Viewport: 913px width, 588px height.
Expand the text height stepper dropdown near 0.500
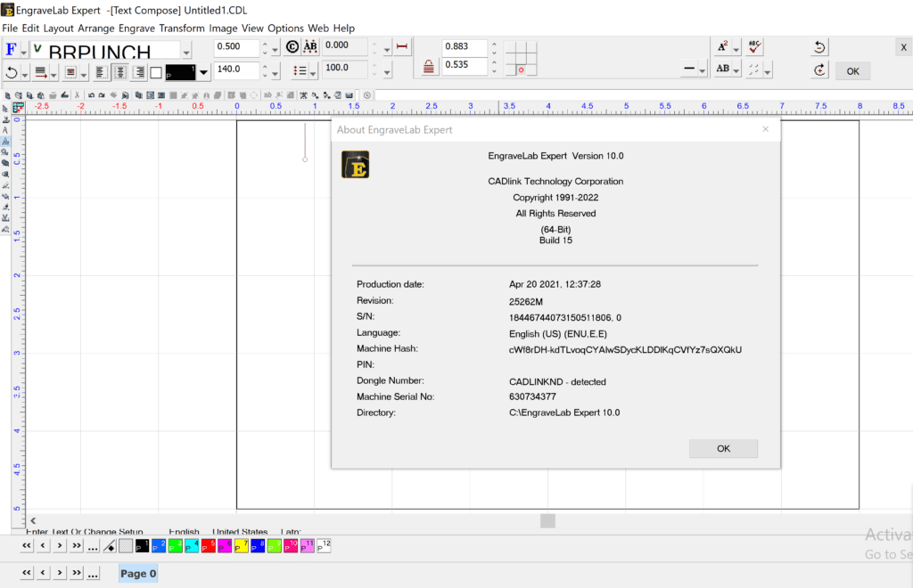coord(275,46)
